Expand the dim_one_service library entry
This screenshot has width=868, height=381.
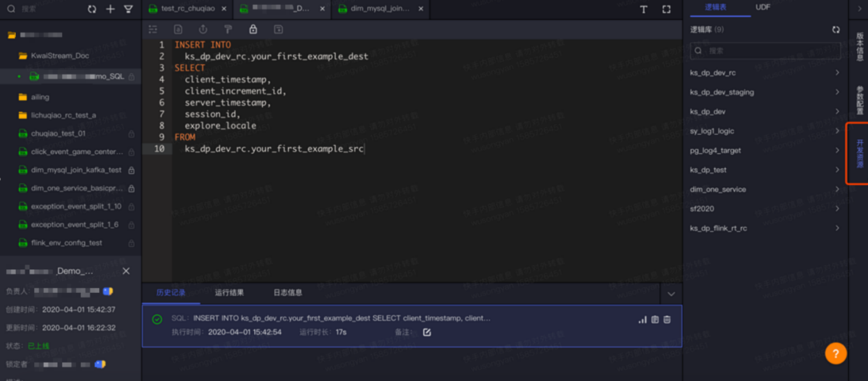(837, 189)
